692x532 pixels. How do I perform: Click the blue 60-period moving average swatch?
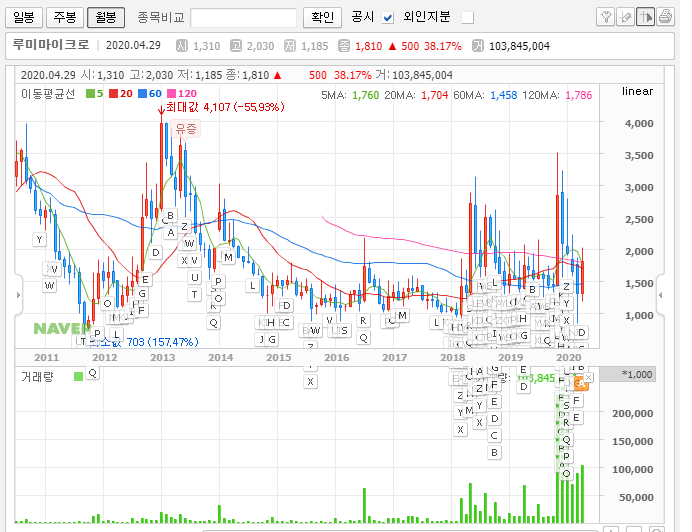click(142, 94)
